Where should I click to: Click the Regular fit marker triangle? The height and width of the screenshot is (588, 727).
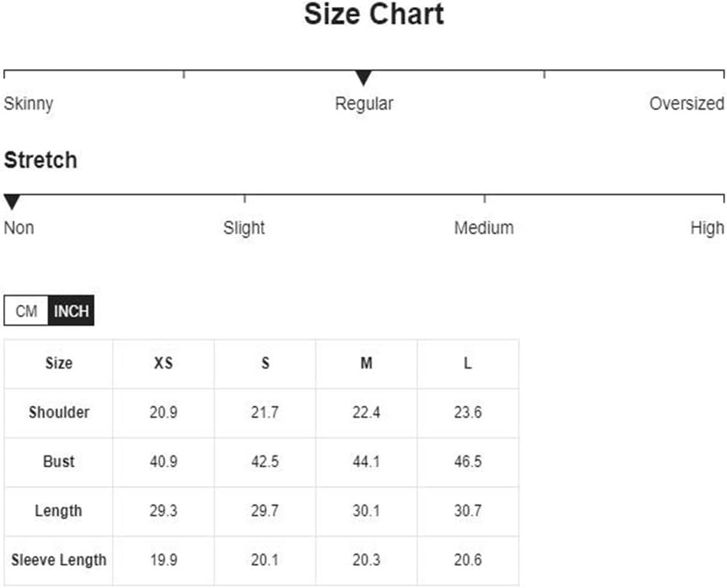tap(364, 78)
